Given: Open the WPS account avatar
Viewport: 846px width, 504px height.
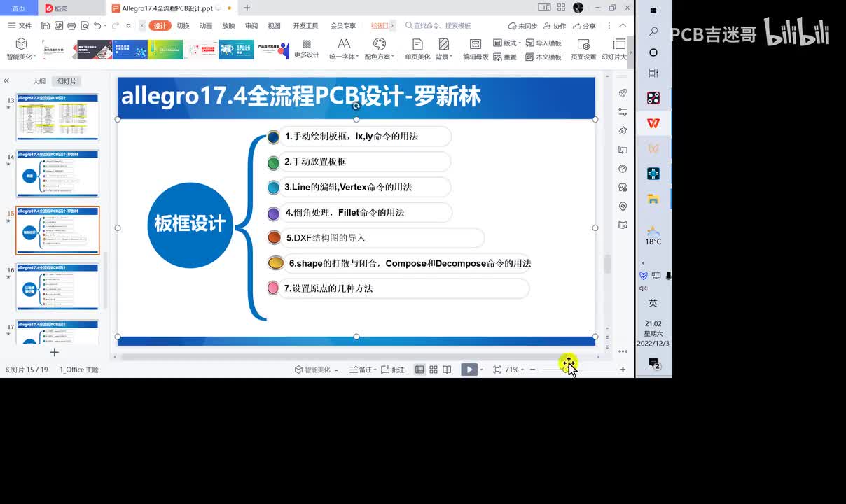Looking at the screenshot, I should click(578, 8).
